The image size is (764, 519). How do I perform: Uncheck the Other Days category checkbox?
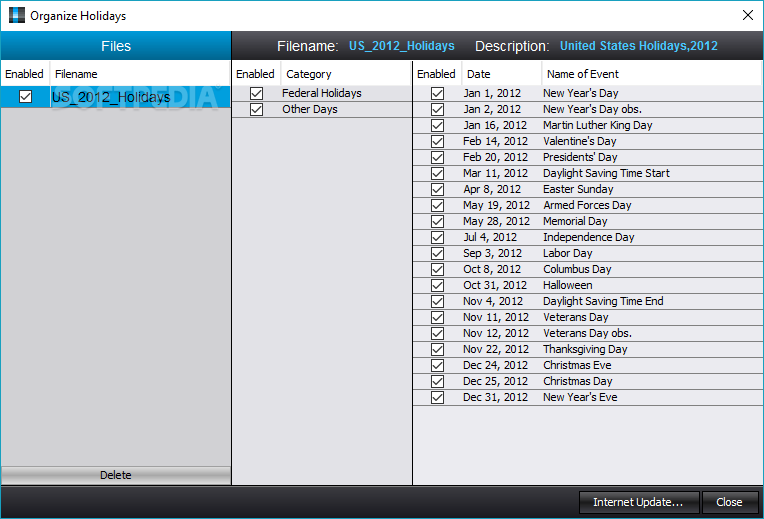[x=256, y=109]
